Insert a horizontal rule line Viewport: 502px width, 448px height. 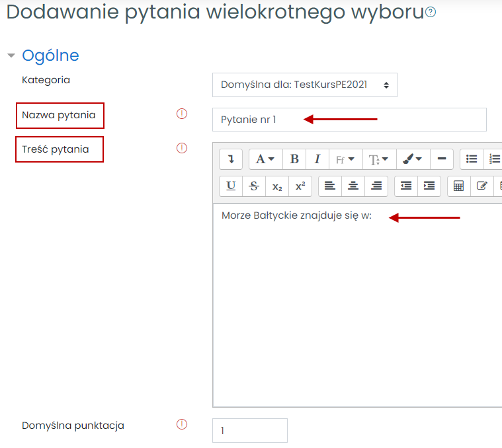point(442,159)
